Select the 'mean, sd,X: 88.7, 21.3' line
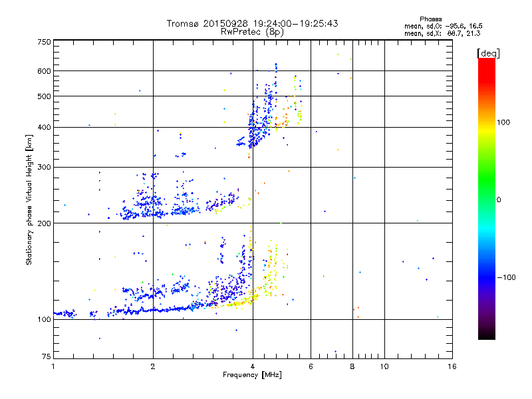The width and height of the screenshot is (532, 399). pos(442,33)
